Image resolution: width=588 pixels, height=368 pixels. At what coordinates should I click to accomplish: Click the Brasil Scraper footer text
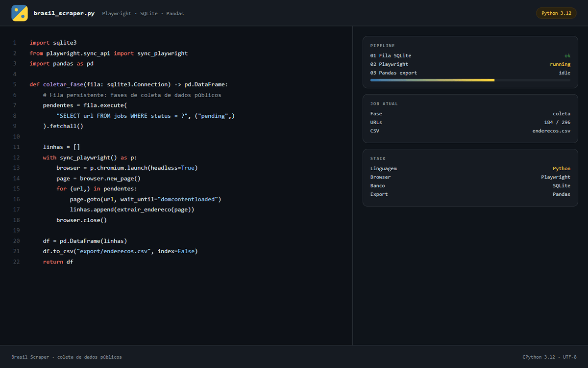[x=67, y=357]
